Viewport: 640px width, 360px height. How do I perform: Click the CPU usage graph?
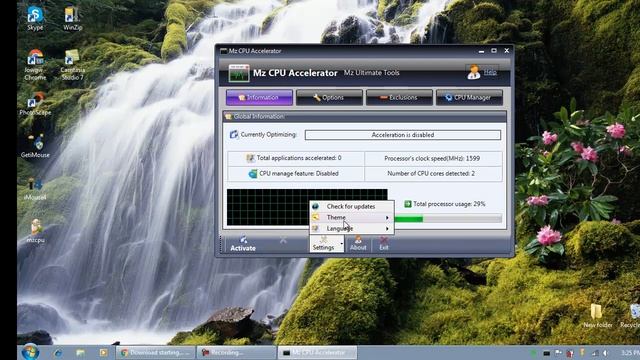307,207
